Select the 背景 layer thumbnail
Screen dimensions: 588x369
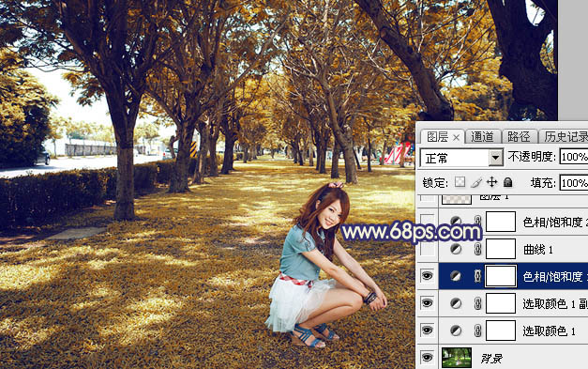tap(457, 358)
